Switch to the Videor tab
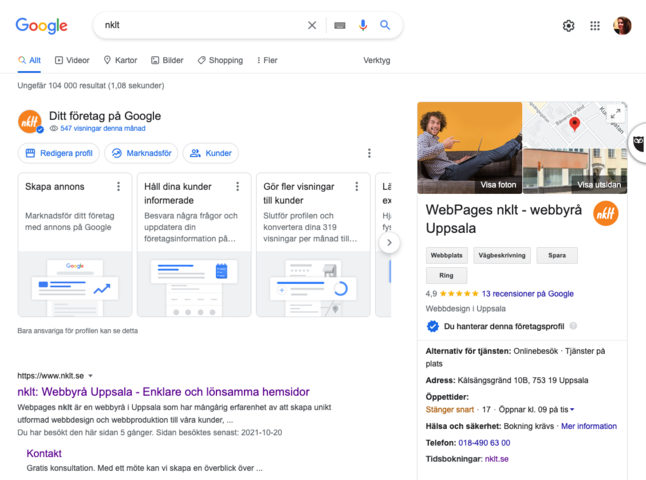Viewport: 646px width, 480px height. coord(72,61)
